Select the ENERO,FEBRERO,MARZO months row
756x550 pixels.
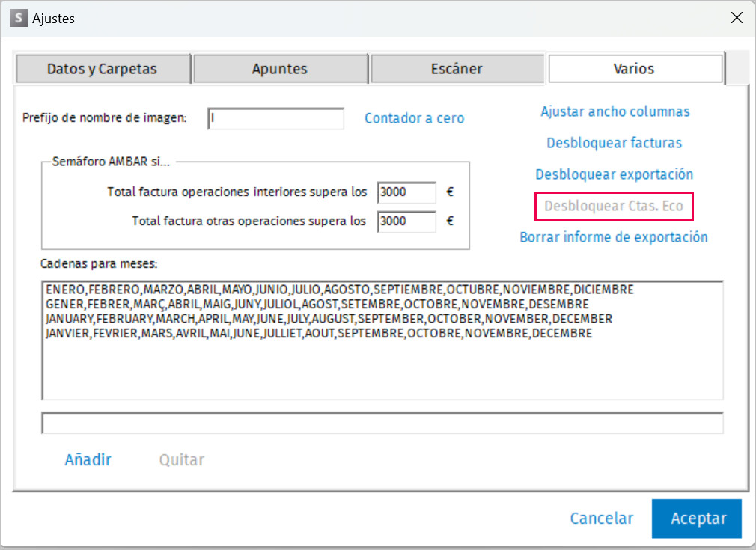tap(339, 290)
